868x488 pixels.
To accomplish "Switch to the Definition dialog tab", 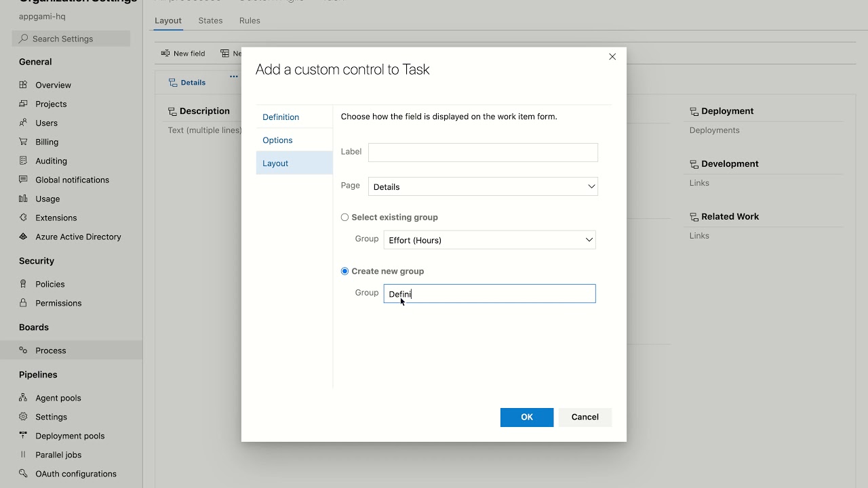I will coord(294,117).
